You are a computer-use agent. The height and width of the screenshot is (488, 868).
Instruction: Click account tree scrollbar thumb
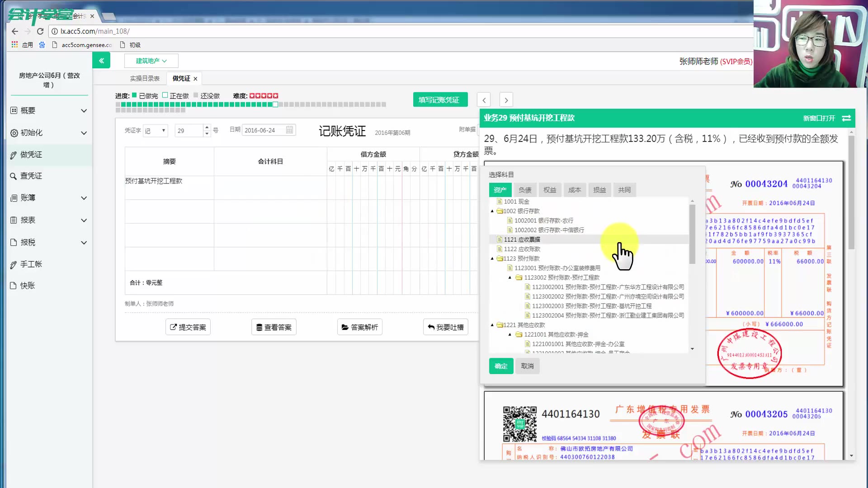point(692,234)
